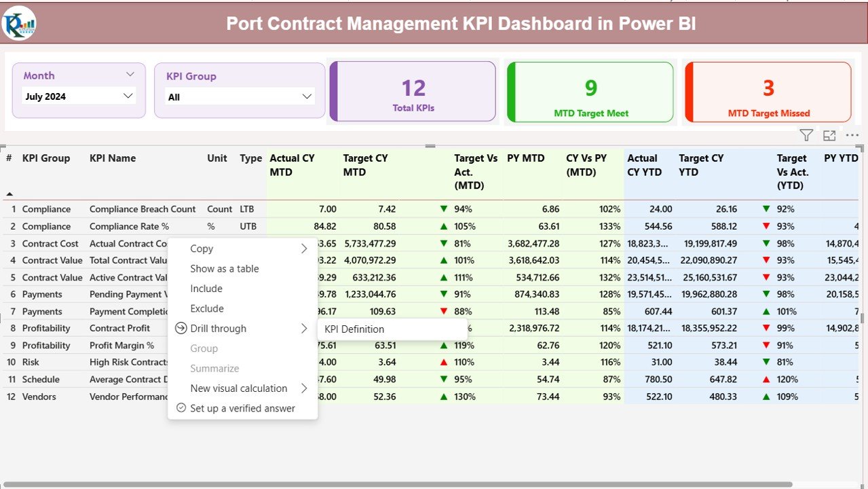Click the green MTD Target Meet card
Viewport: 868px width, 489px height.
pos(589,92)
